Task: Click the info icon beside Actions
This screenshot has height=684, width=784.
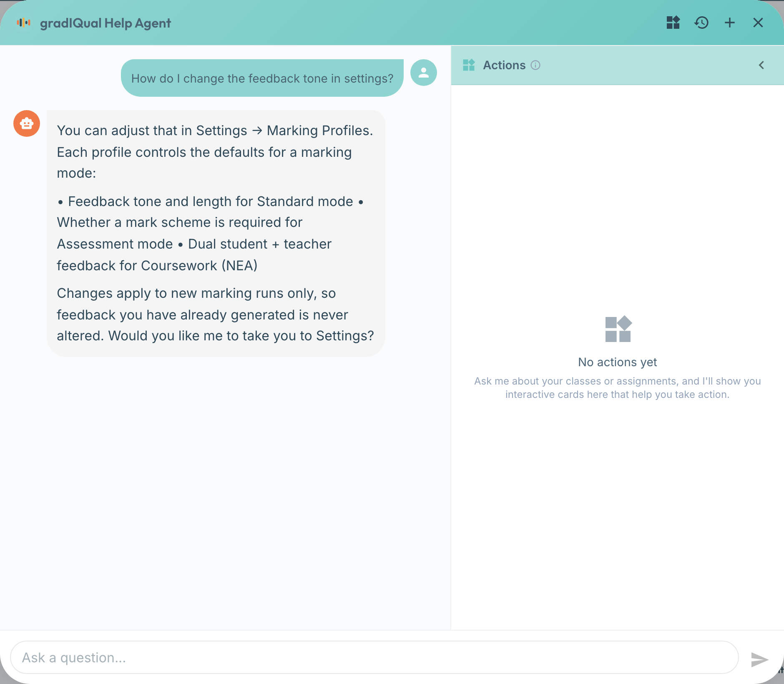Action: pos(535,65)
